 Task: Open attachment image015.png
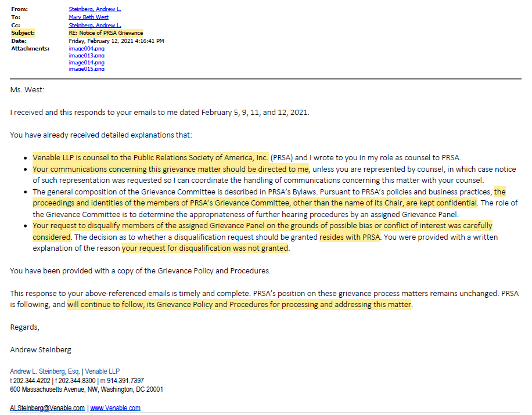pos(86,68)
